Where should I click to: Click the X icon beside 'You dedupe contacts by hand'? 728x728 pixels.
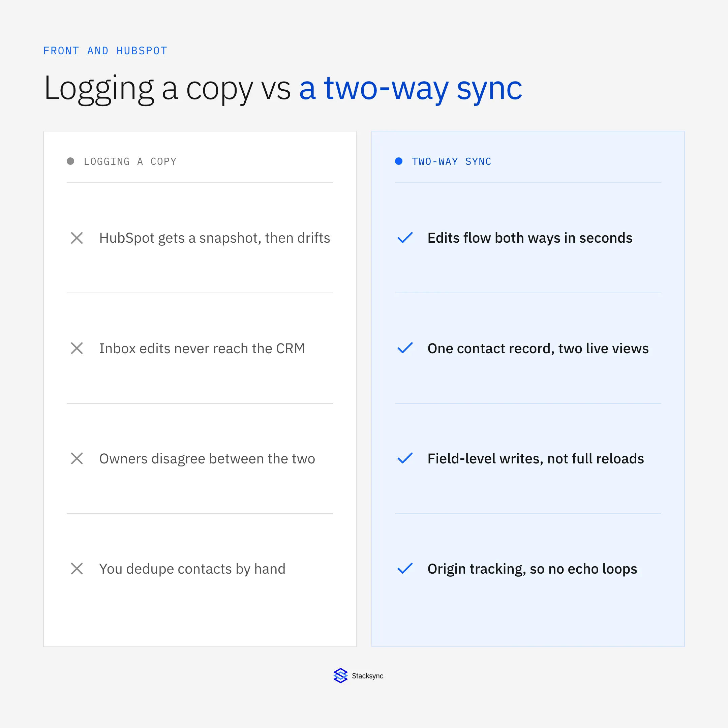77,569
